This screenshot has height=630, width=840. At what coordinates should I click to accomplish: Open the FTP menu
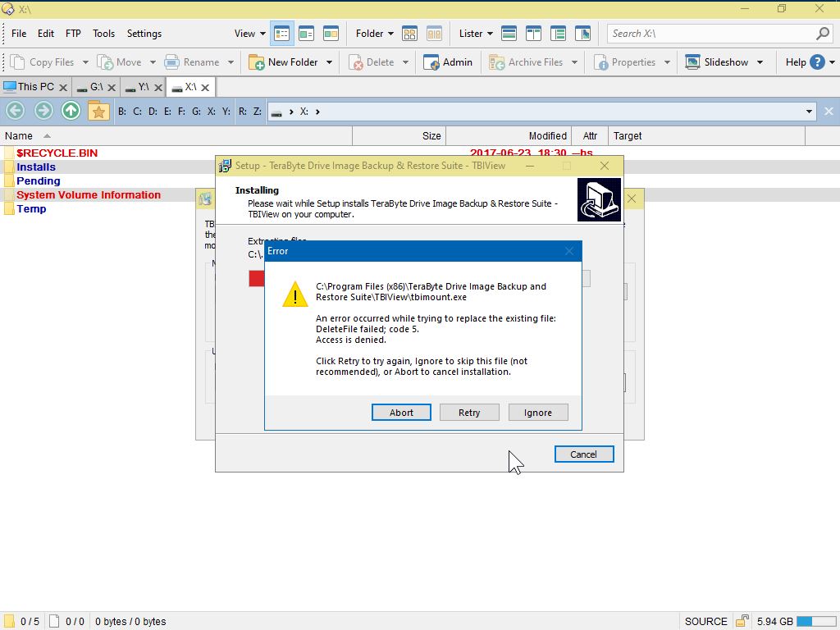tap(73, 33)
